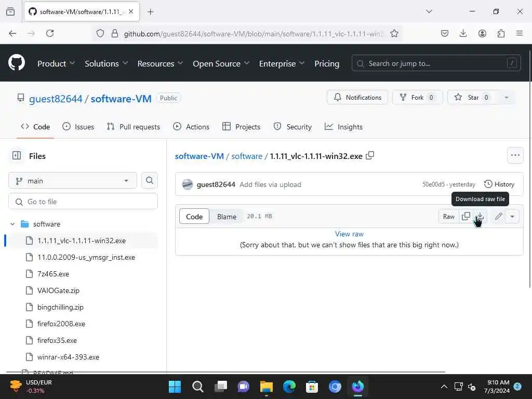
Task: Open a new browser tab
Action: (151, 12)
